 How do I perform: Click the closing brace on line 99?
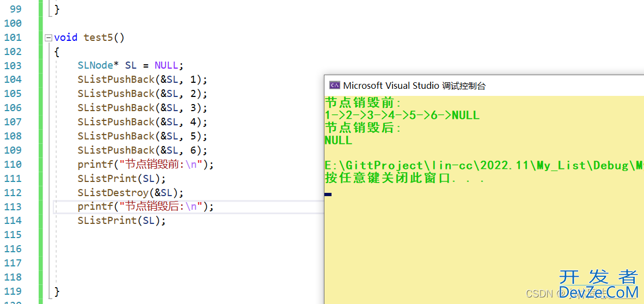57,9
